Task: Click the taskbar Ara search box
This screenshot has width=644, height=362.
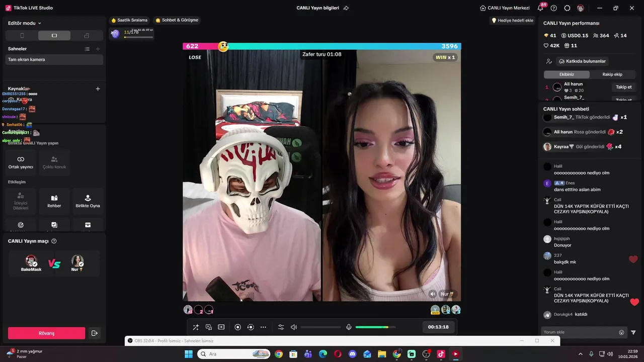Action: click(234, 354)
